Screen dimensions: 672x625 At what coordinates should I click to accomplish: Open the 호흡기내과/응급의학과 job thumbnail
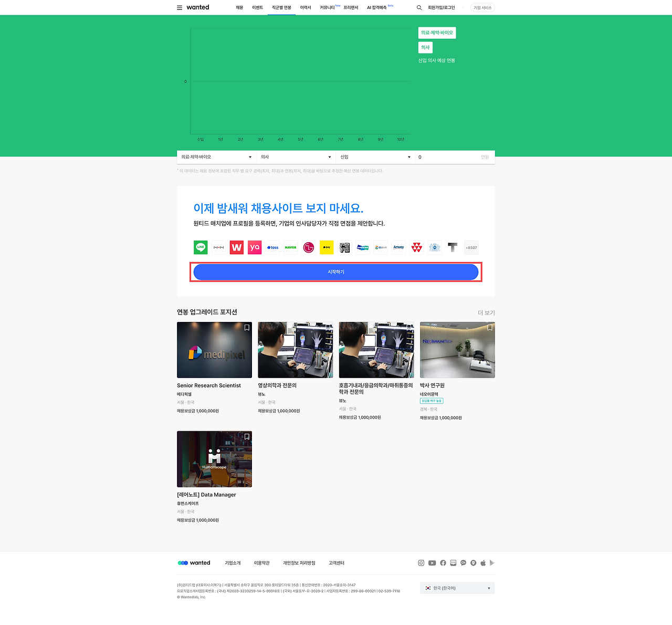pos(376,350)
